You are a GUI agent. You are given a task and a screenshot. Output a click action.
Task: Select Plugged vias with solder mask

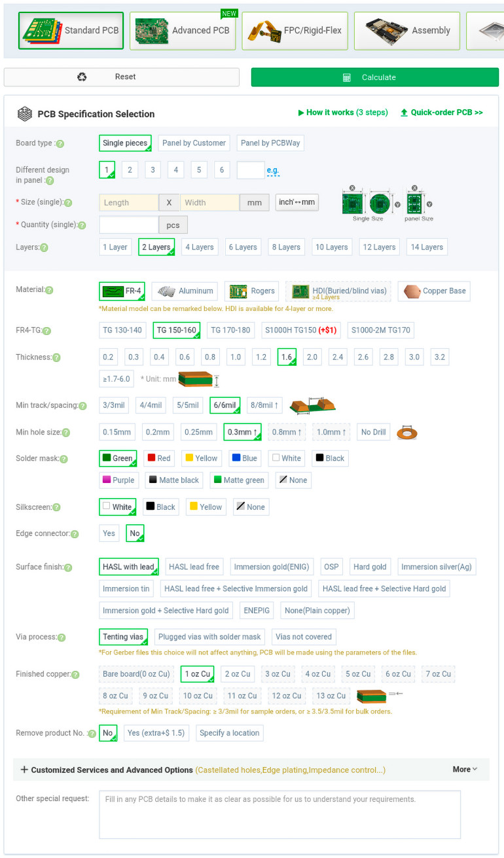coord(209,637)
